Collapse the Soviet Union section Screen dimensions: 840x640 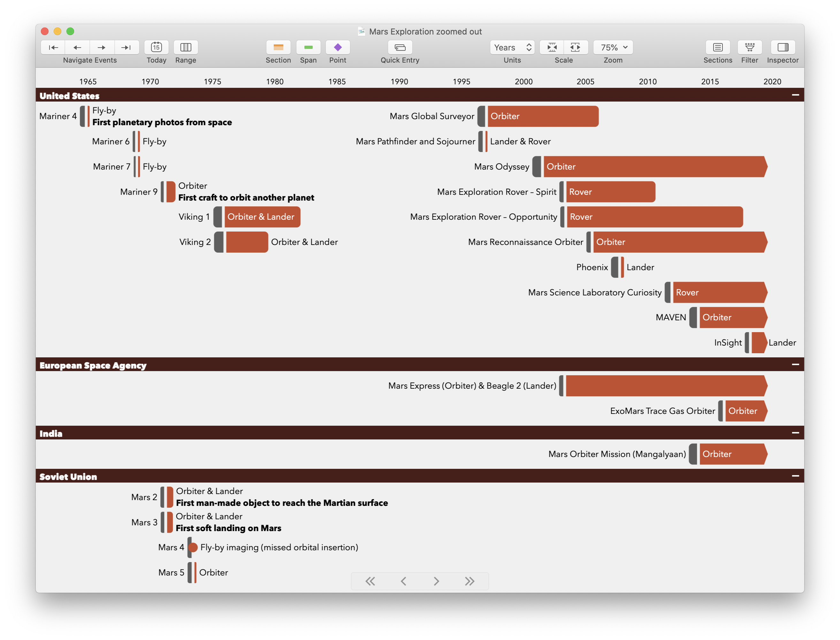click(x=795, y=476)
